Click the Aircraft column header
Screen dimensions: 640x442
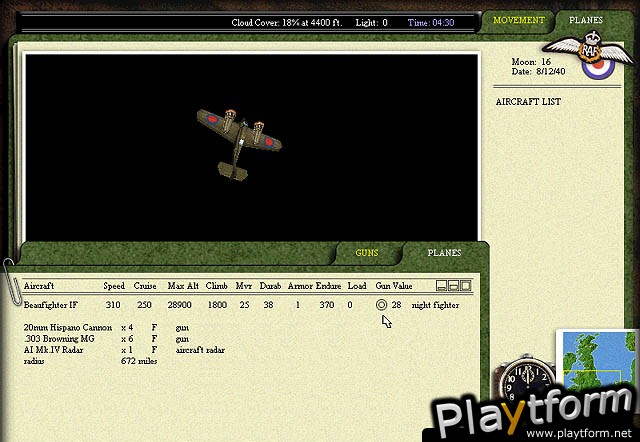[39, 286]
